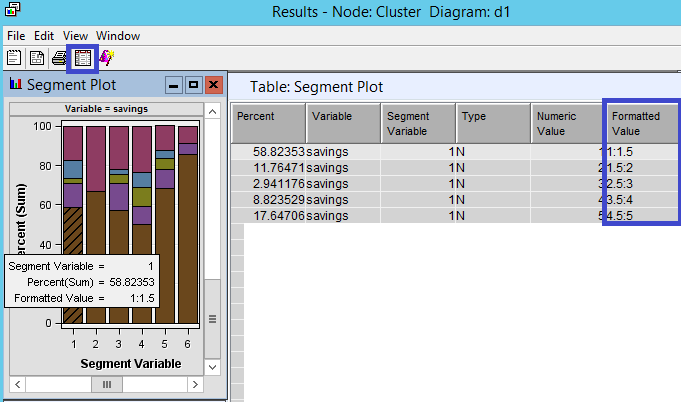Click the Segment Plot bar chart icon
Image resolution: width=681 pixels, height=402 pixels.
[x=16, y=84]
